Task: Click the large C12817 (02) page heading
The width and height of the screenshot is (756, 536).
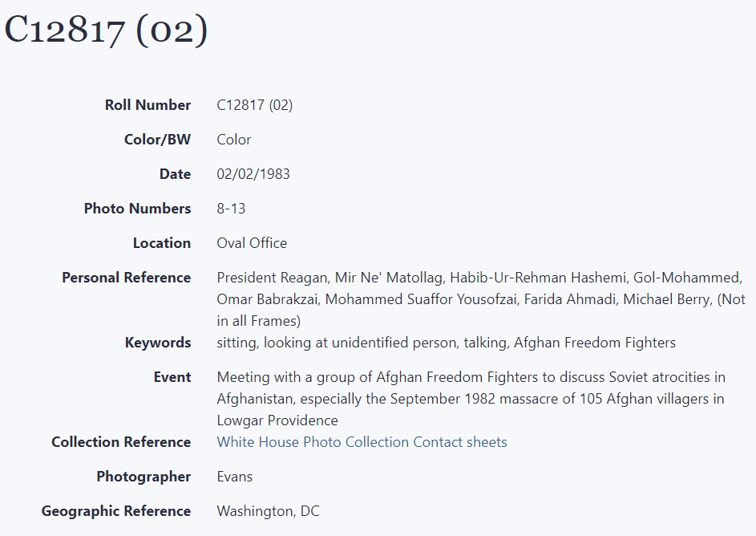Action: point(106,30)
